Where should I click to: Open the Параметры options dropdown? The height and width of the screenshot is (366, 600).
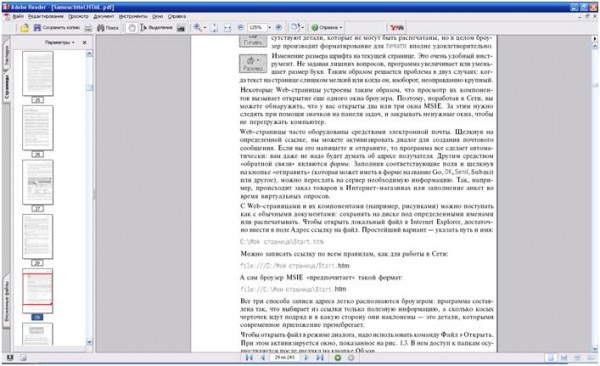pos(59,42)
